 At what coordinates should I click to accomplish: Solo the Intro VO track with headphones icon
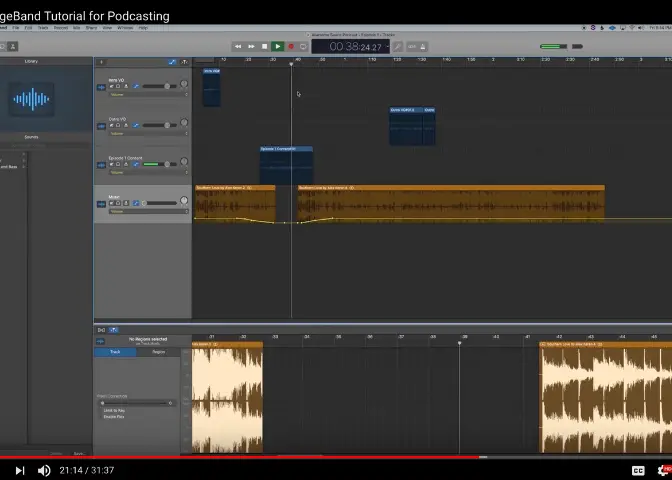pos(118,87)
